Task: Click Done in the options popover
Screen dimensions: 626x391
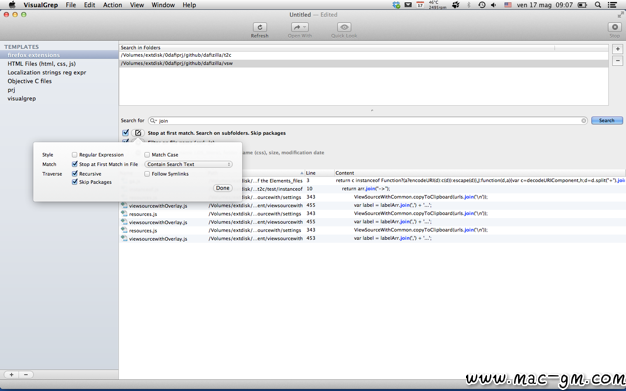Action: [223, 188]
